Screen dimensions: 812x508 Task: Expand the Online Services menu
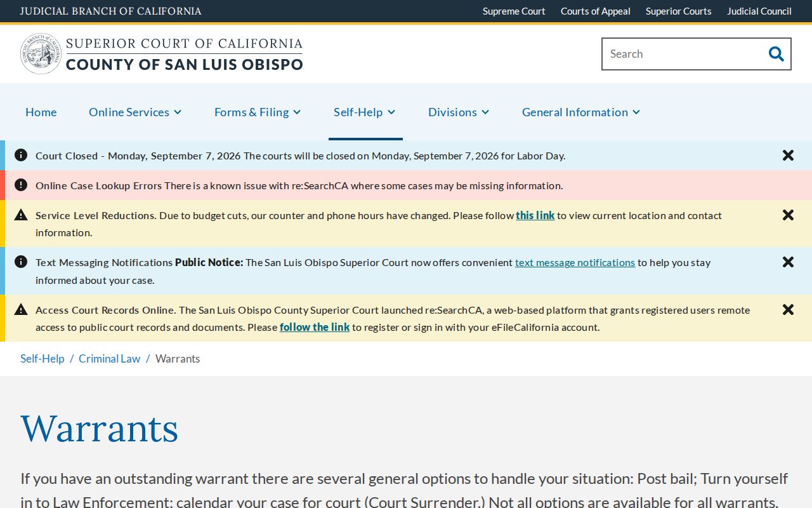point(135,112)
